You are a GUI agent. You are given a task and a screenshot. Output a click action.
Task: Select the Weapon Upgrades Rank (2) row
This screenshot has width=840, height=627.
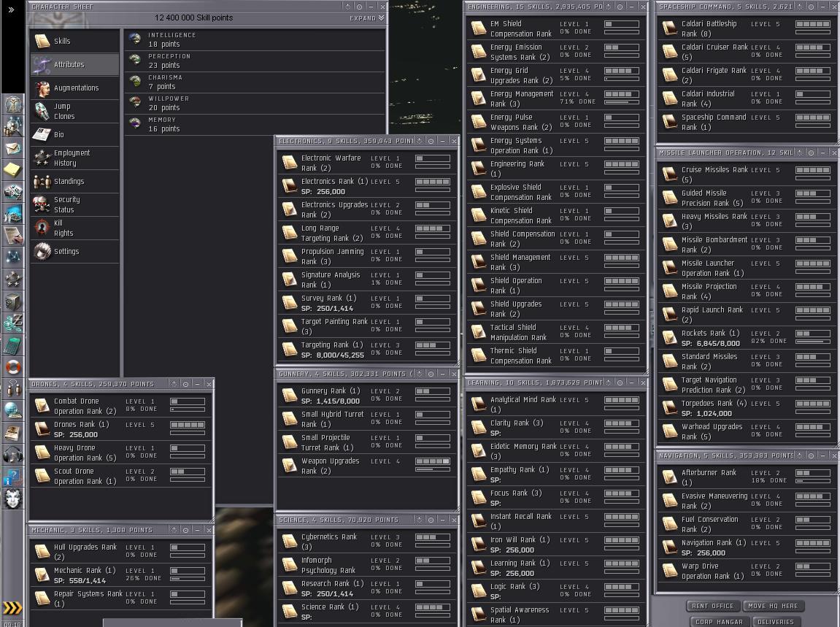(366, 466)
